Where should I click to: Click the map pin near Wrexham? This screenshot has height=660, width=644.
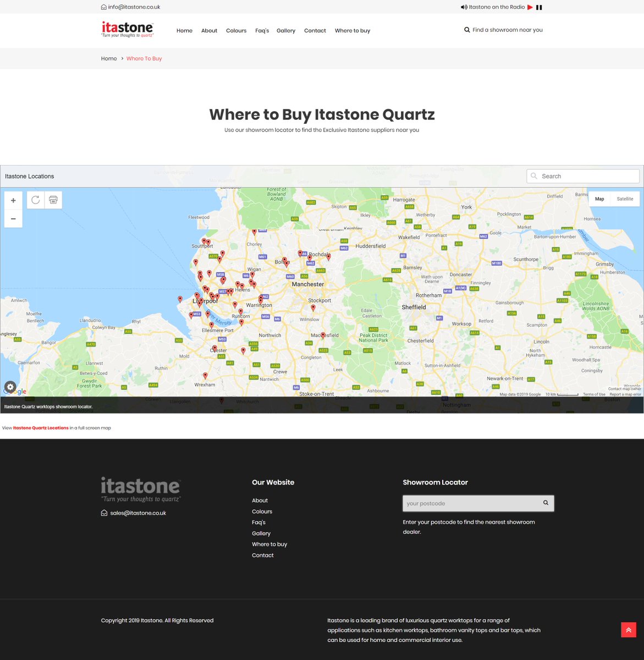205,376
